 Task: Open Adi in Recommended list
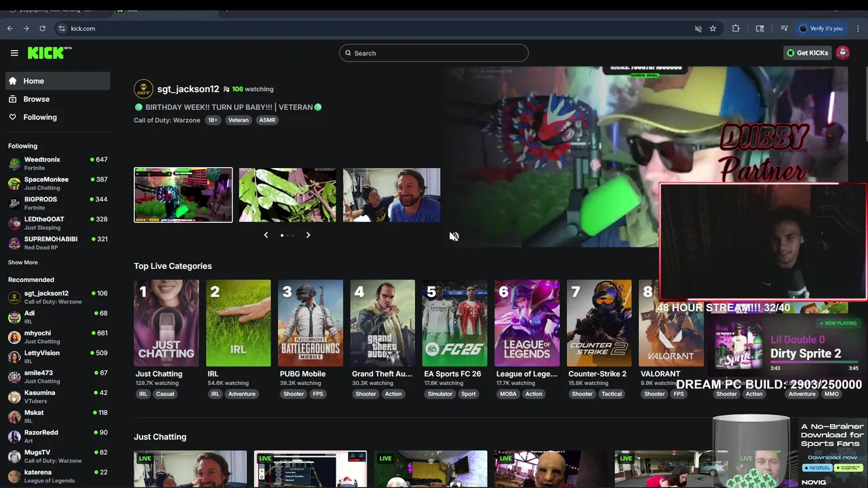pyautogui.click(x=58, y=317)
